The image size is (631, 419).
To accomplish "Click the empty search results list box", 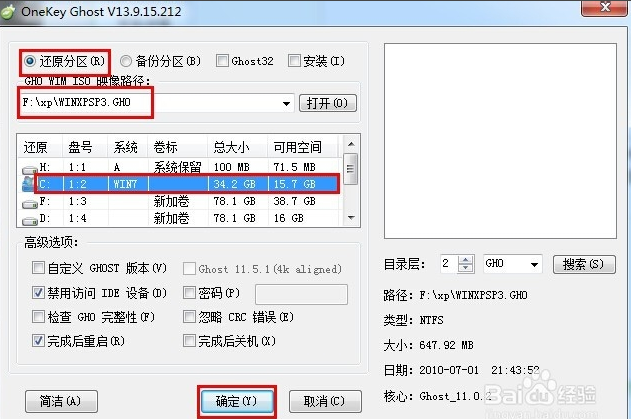I will pos(500,141).
